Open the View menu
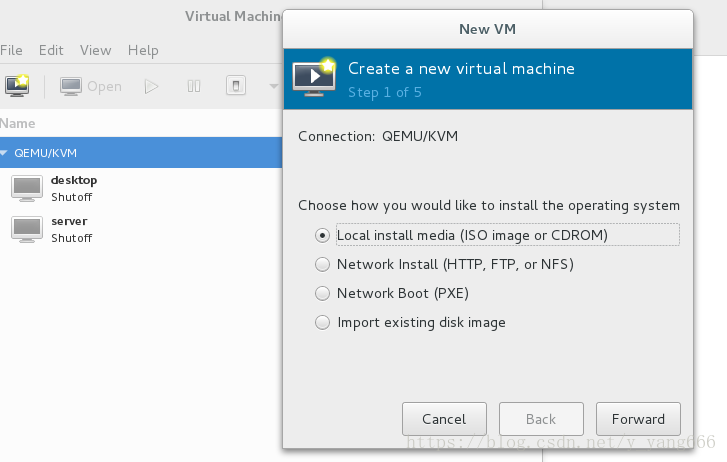This screenshot has height=462, width=727. [96, 50]
